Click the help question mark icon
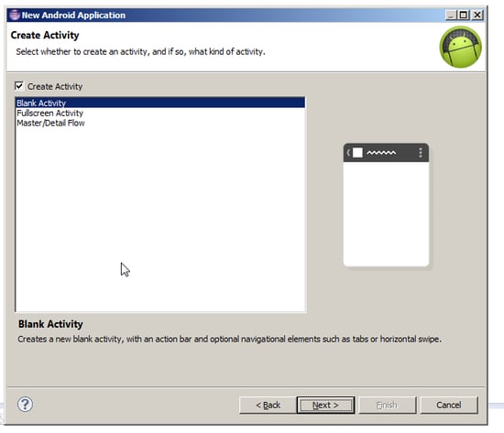 (25, 404)
